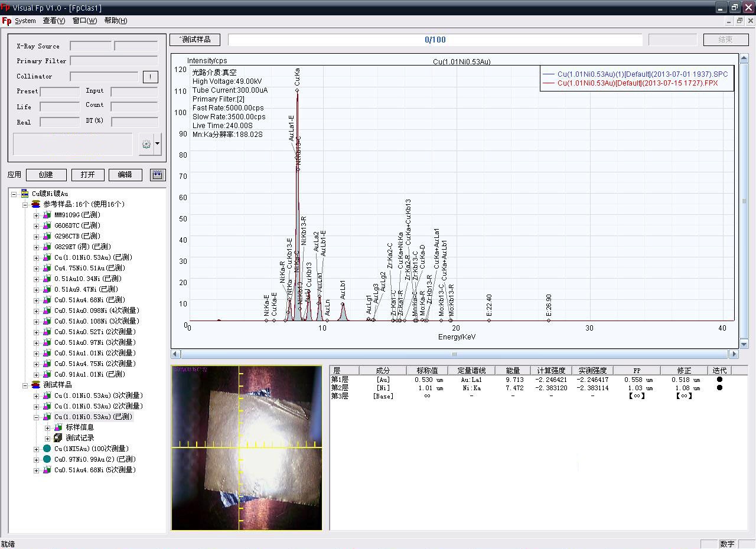Click the 参考样品 stacked-layers icon
This screenshot has width=756, height=549.
click(x=36, y=204)
